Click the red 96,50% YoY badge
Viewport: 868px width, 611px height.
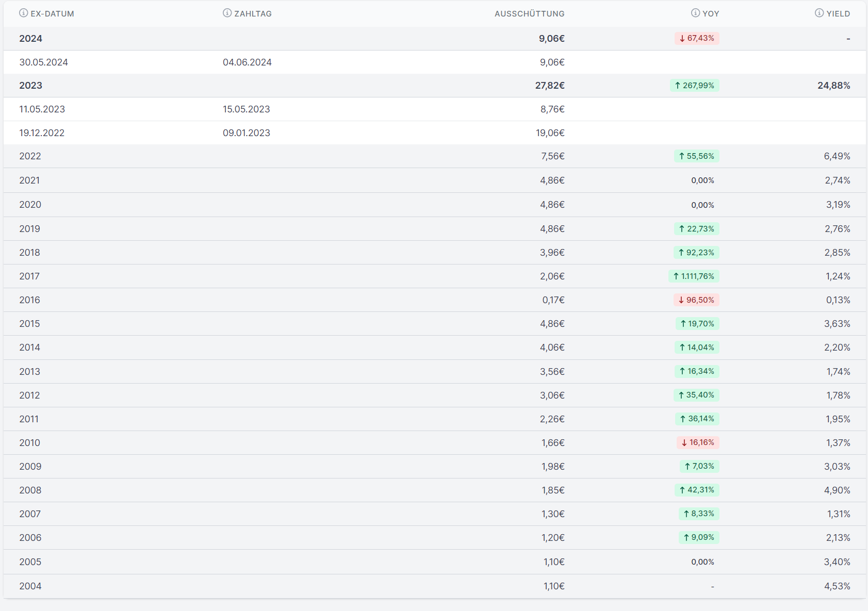pyautogui.click(x=696, y=300)
